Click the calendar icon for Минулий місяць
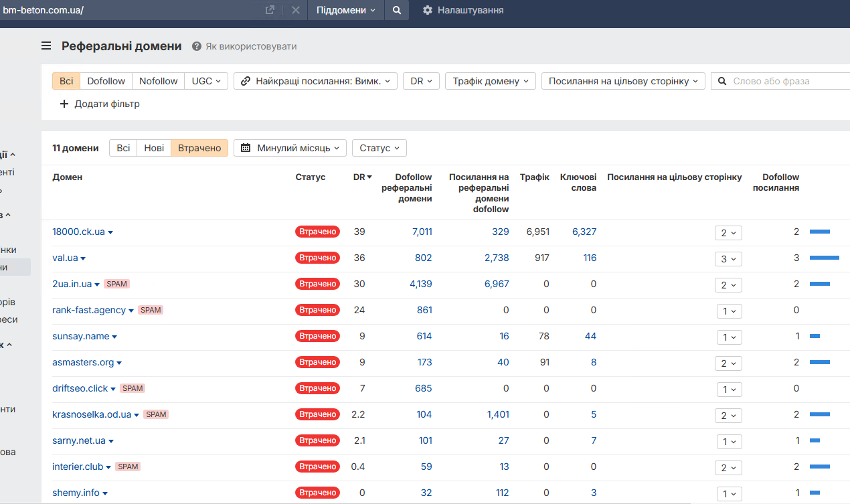The width and height of the screenshot is (850, 504). pos(246,148)
